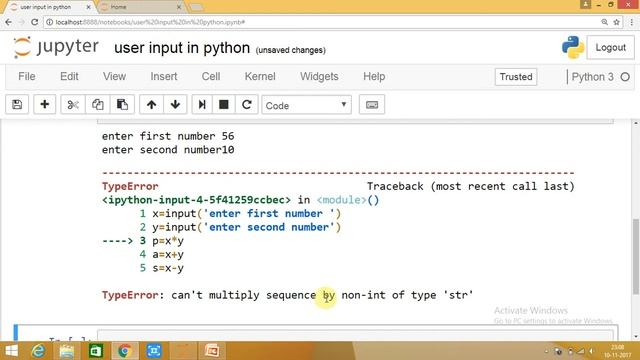Open the File menu
The width and height of the screenshot is (640, 360).
pos(27,77)
